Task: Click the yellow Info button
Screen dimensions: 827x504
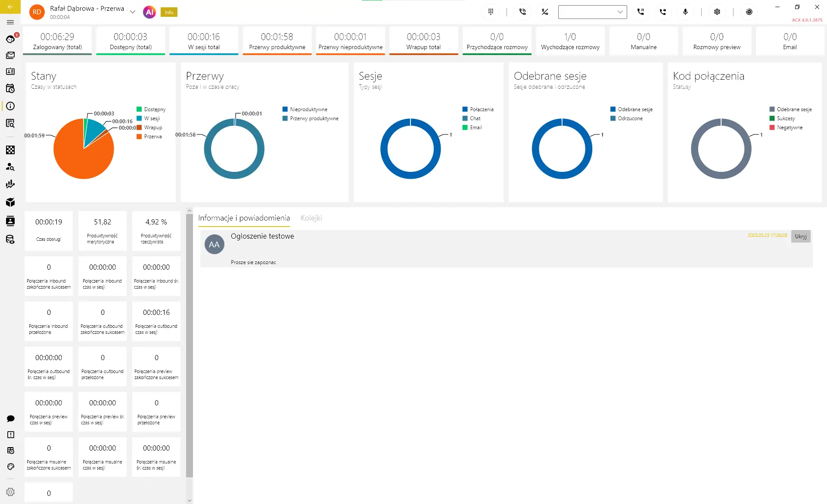Action: pyautogui.click(x=169, y=12)
